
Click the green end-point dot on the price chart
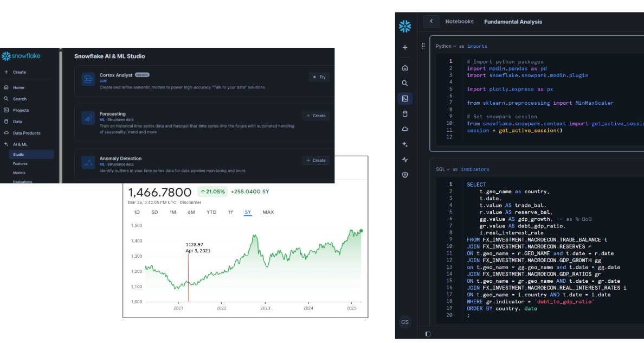pos(361,231)
